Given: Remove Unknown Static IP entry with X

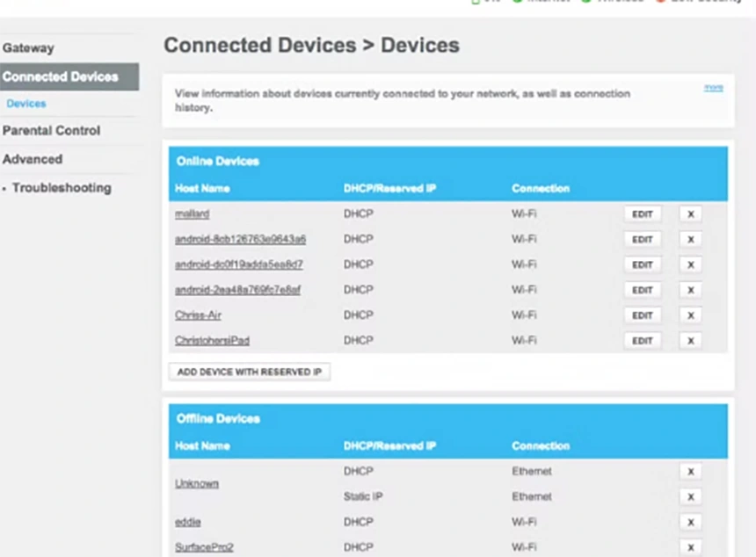Looking at the screenshot, I should [x=690, y=496].
